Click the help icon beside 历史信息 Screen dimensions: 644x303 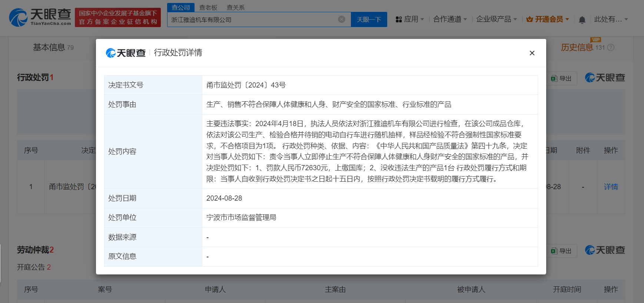(x=611, y=47)
